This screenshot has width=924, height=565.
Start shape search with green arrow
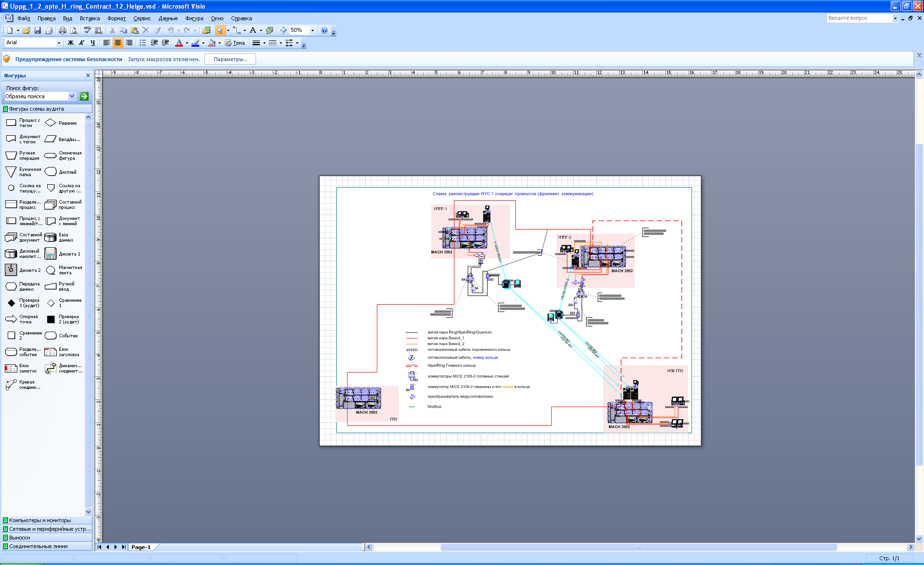(84, 96)
